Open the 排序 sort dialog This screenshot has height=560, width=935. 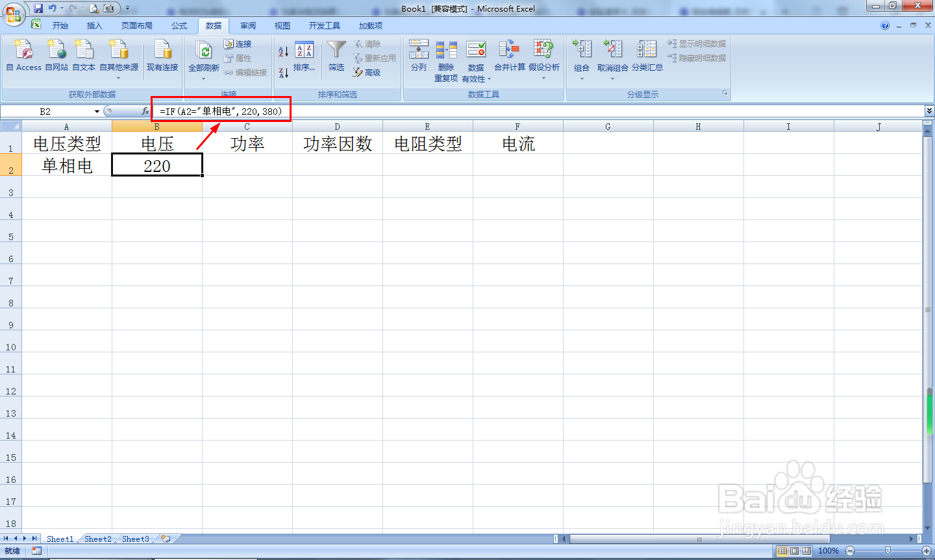(304, 56)
